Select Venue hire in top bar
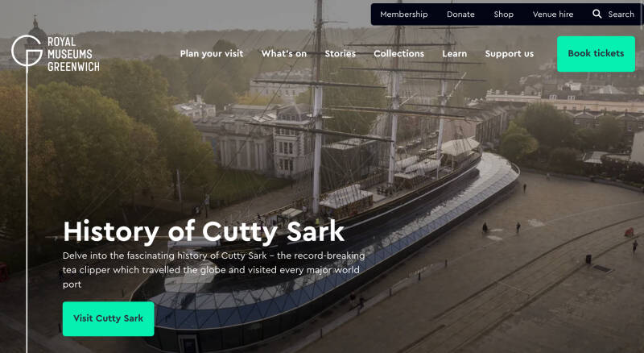 click(x=553, y=14)
